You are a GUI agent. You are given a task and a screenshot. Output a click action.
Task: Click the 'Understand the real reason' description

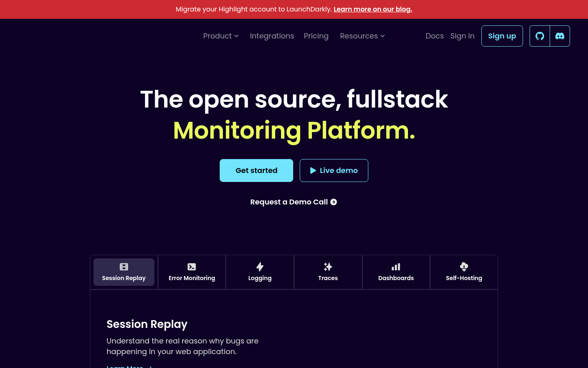(183, 346)
